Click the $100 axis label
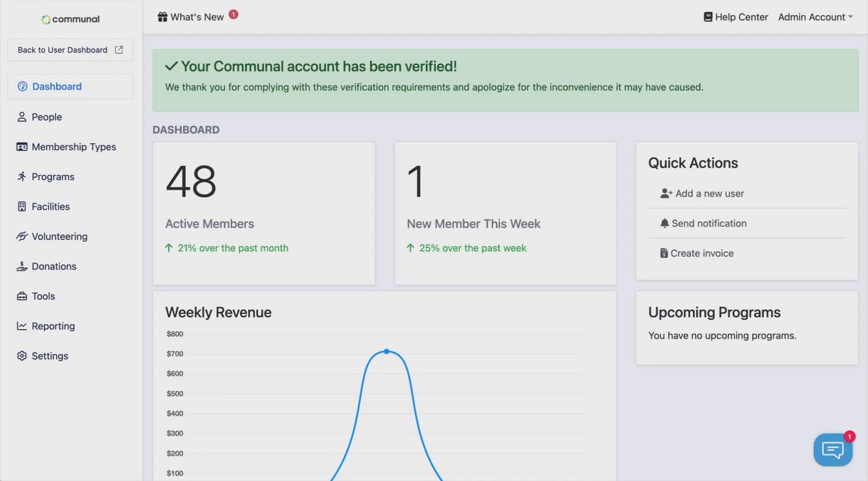868x481 pixels. (x=175, y=474)
